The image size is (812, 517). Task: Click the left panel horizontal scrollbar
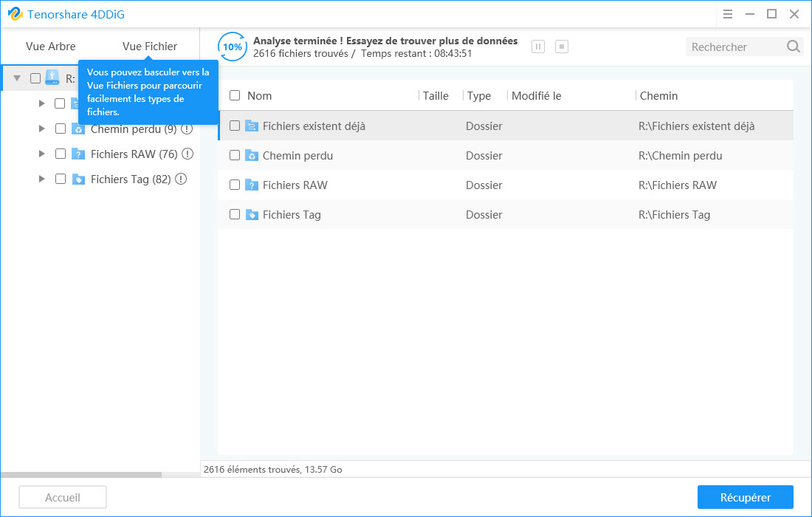81,474
